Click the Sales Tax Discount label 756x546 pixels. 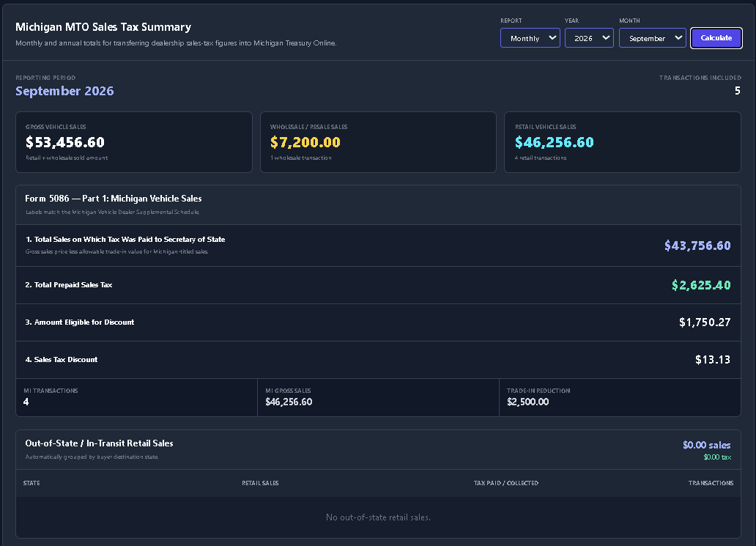tap(62, 359)
